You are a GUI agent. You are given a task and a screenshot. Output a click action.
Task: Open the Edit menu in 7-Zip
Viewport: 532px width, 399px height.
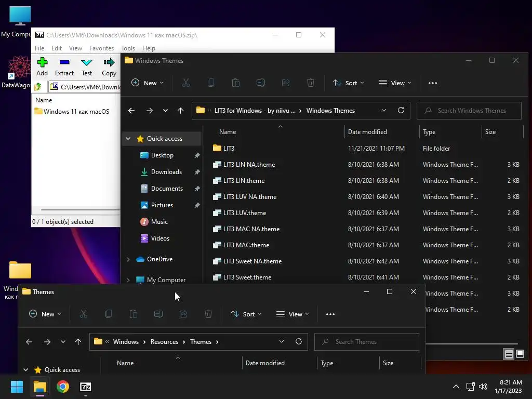click(x=56, y=48)
